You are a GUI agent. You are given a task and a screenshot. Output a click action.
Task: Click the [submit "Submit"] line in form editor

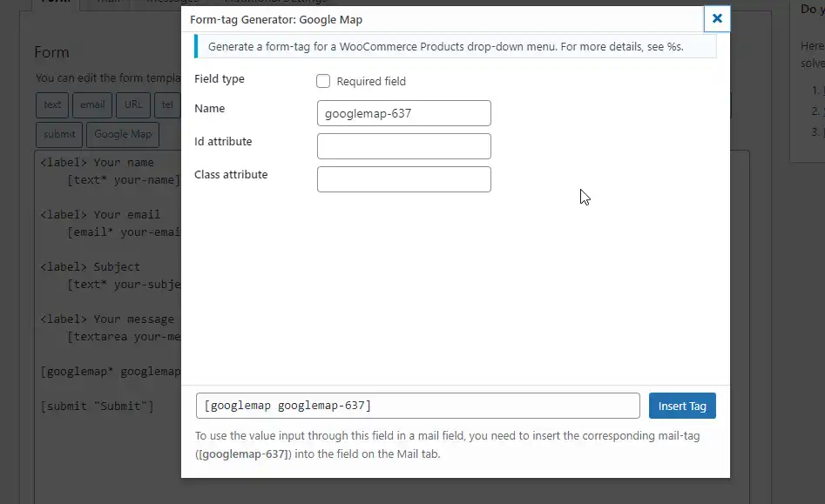point(98,407)
